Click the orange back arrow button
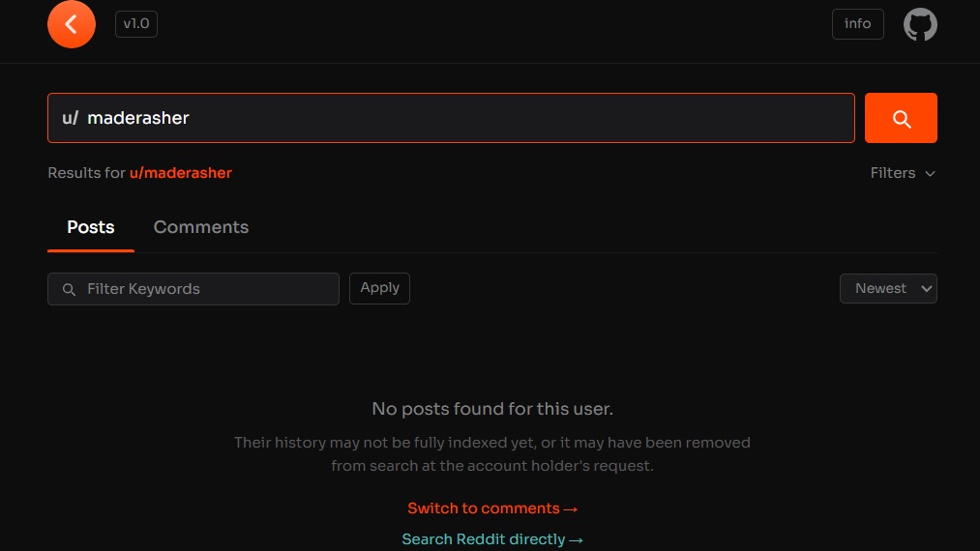The width and height of the screenshot is (980, 551). point(72,24)
